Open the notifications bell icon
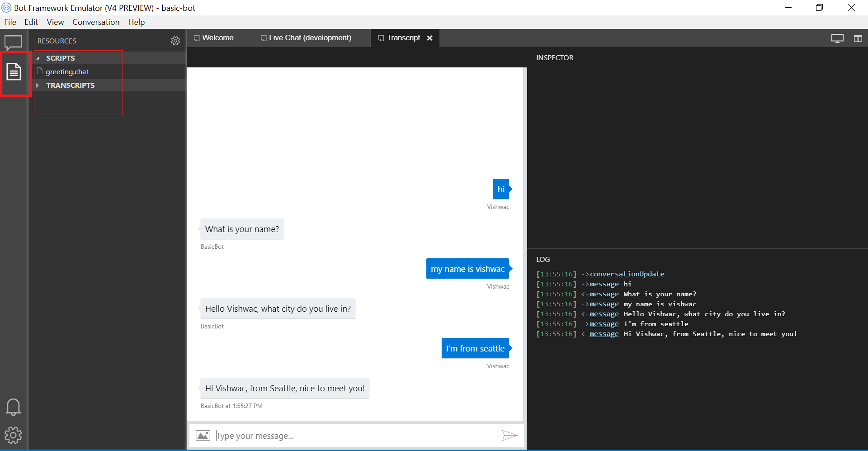The image size is (868, 451). [x=13, y=407]
